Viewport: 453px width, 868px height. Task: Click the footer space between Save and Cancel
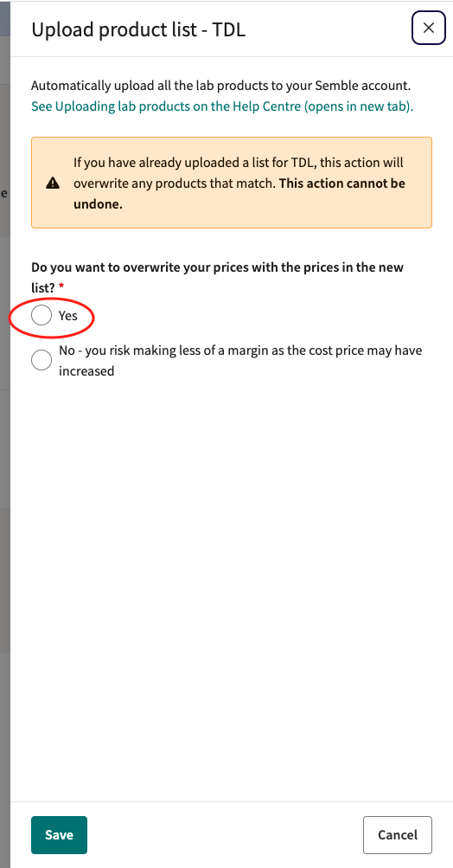coord(225,835)
